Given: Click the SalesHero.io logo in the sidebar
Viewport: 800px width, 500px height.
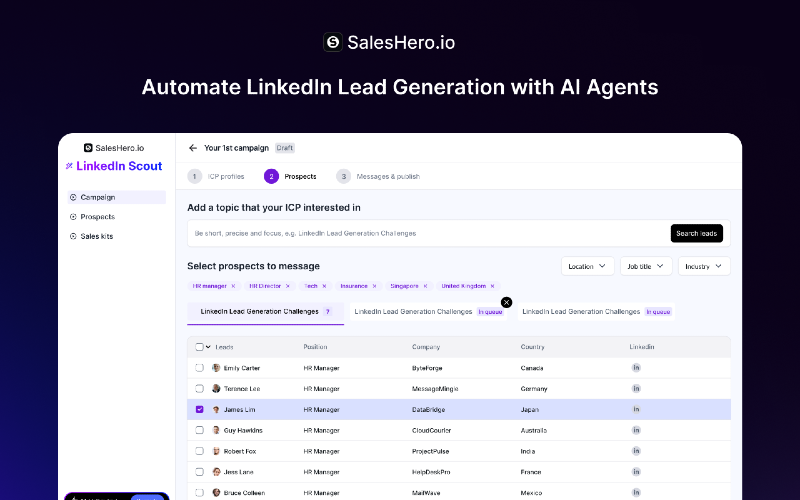Looking at the screenshot, I should pyautogui.click(x=114, y=148).
